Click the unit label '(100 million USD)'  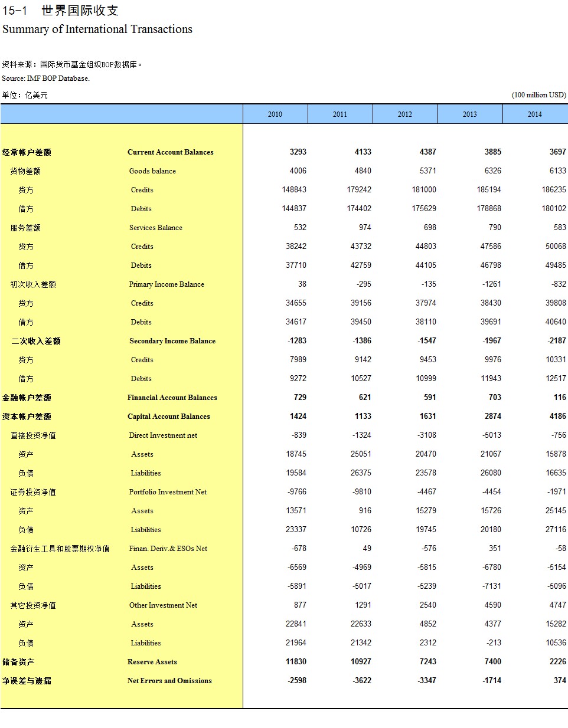(538, 95)
